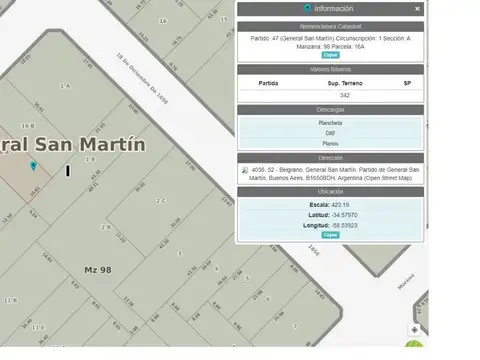The height and width of the screenshot is (360, 480).
Task: Click parcel label 11 E on map
Action: (x=39, y=328)
